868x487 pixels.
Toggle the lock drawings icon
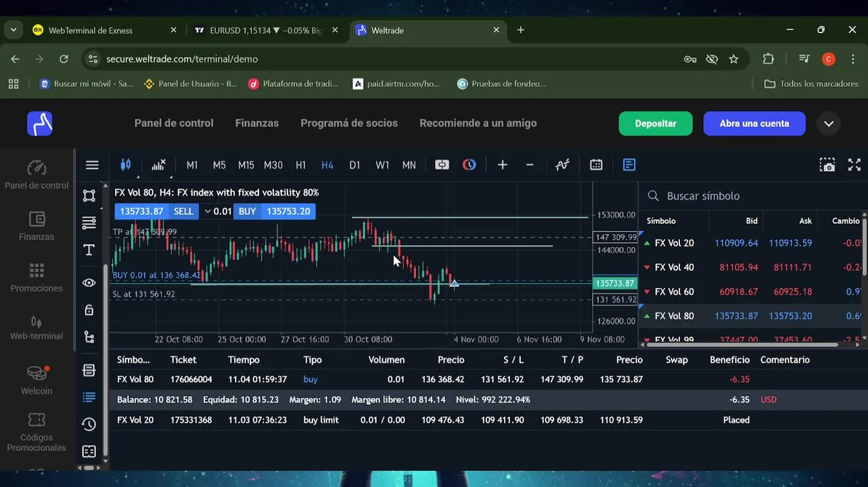click(x=89, y=310)
